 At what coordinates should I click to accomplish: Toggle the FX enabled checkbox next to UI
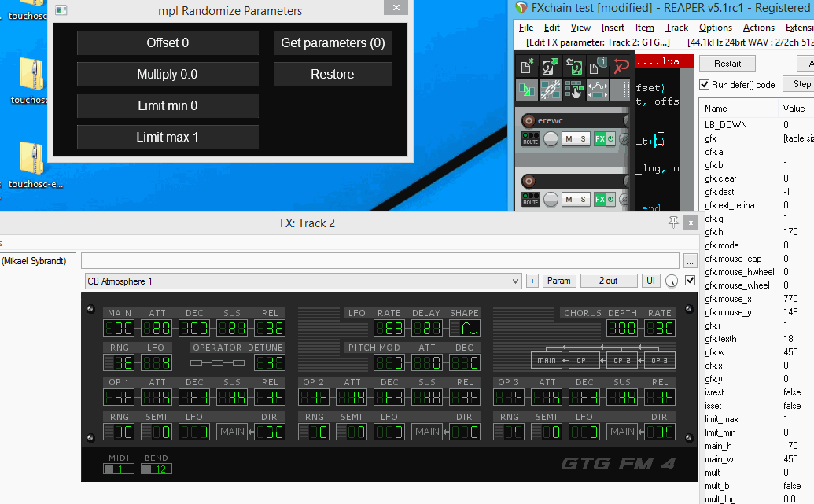click(x=690, y=280)
